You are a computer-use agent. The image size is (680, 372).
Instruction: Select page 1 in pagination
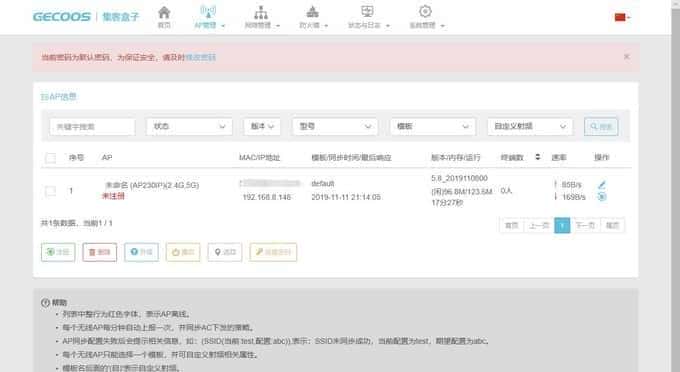tap(562, 225)
